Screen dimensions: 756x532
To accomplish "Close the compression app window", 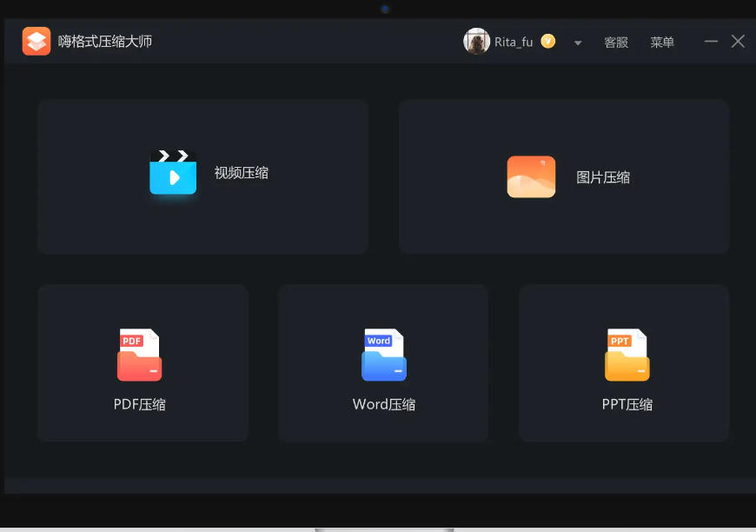I will [x=738, y=42].
